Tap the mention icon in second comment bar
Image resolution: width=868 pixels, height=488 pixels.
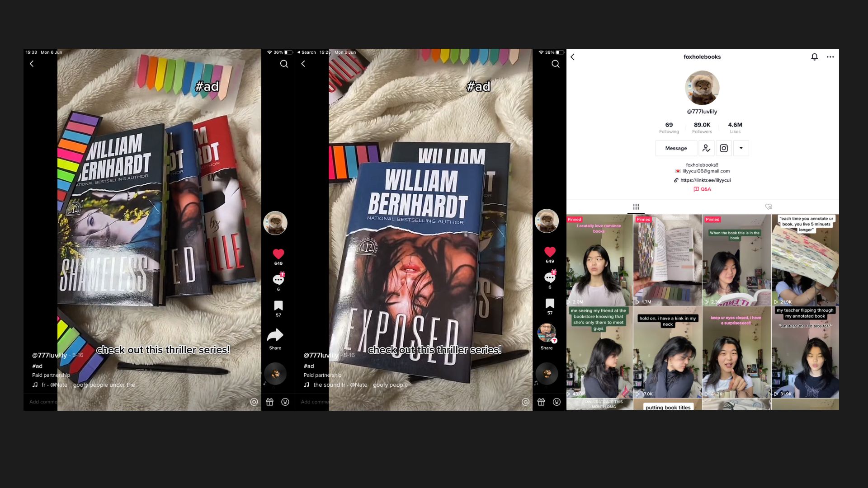tap(525, 402)
